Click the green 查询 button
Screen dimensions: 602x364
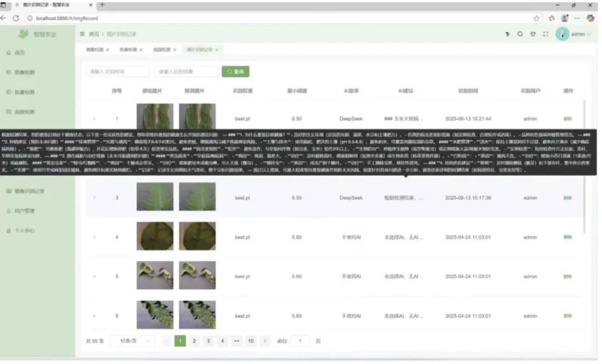click(x=236, y=72)
